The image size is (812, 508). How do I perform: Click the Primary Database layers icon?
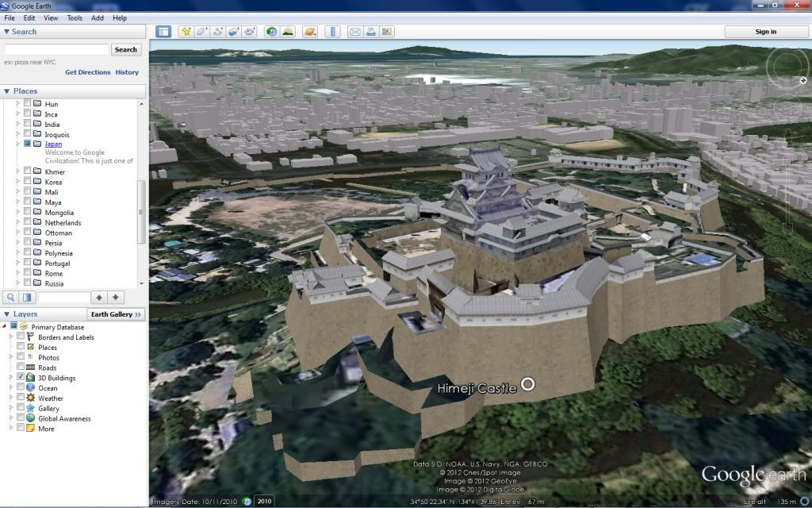pos(24,326)
